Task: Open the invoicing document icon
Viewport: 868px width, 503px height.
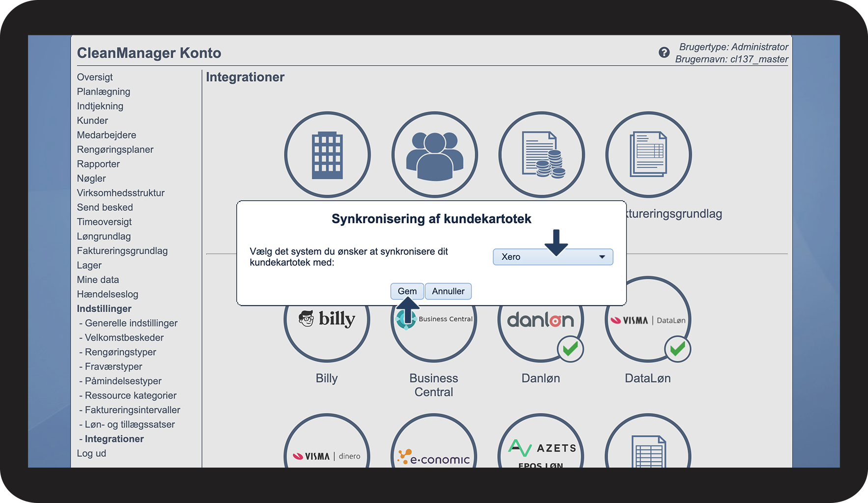Action: 648,155
